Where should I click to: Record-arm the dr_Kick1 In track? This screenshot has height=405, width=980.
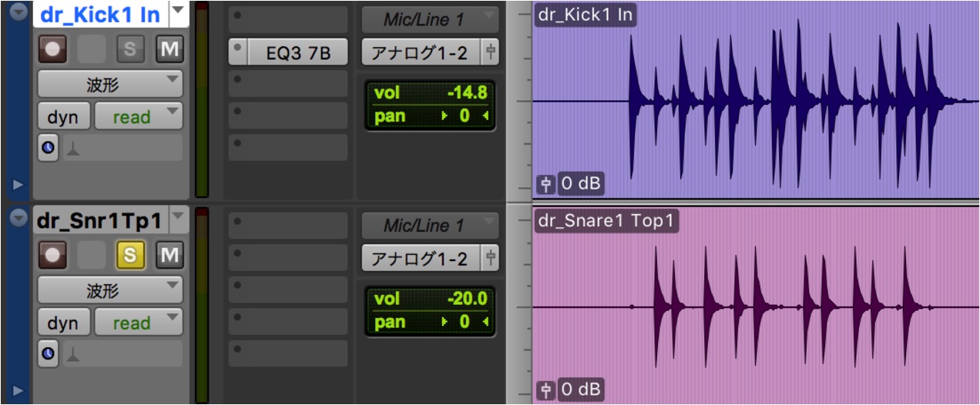(x=53, y=51)
